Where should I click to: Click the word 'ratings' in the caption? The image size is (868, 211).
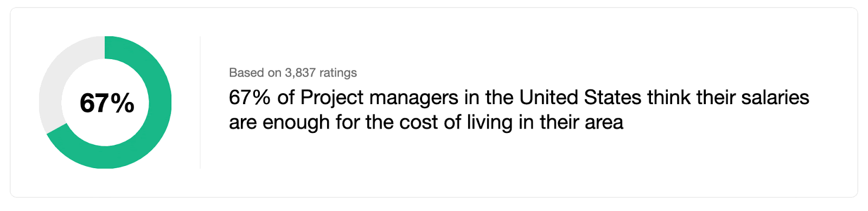tap(338, 73)
